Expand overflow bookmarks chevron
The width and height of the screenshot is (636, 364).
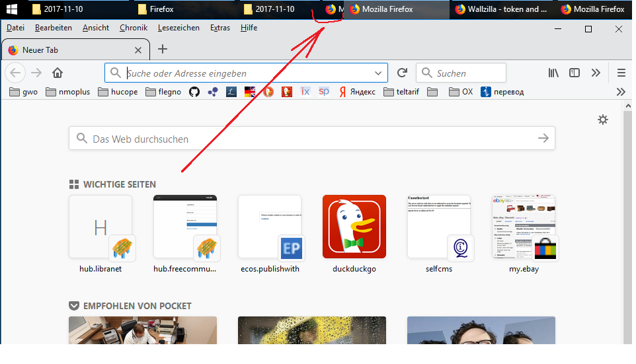[621, 92]
